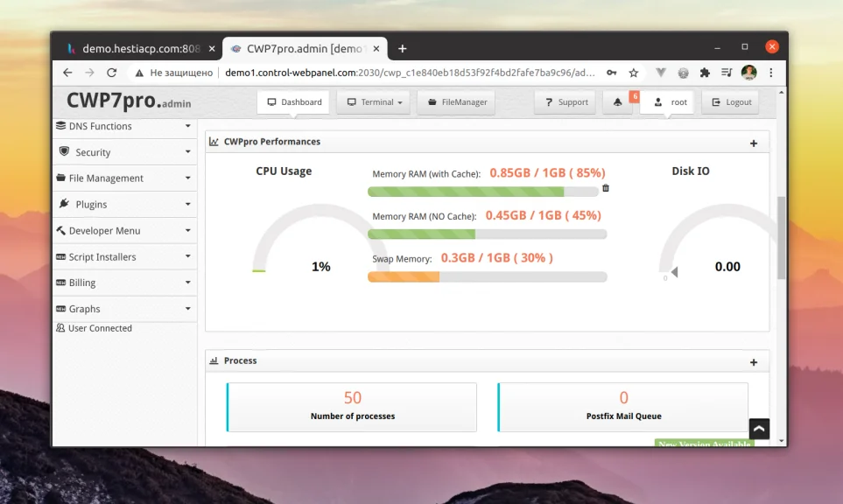Open the Developer Menu tools icon

pyautogui.click(x=60, y=230)
